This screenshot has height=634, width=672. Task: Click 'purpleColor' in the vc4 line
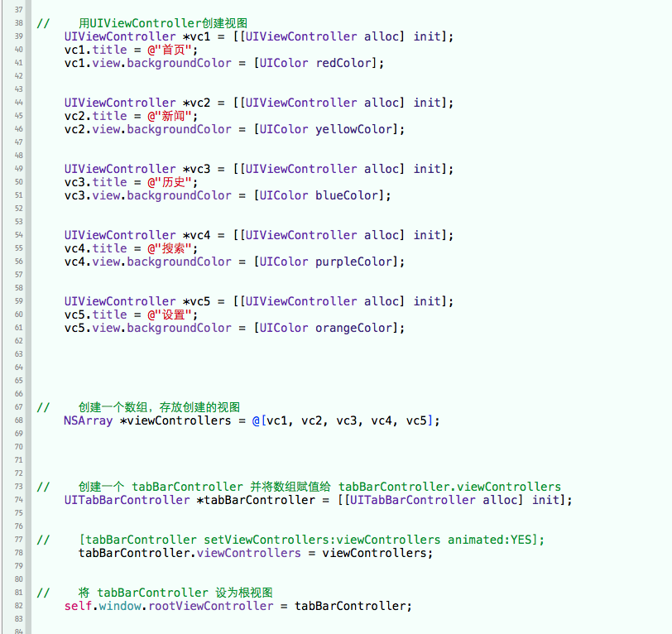tap(353, 262)
